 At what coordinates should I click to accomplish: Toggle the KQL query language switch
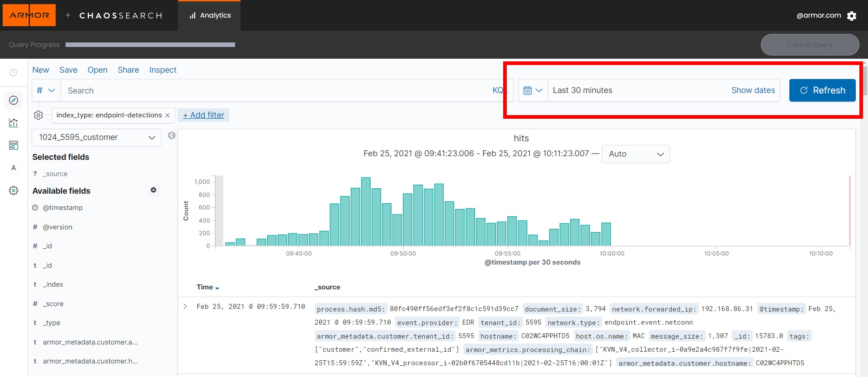[x=498, y=90]
